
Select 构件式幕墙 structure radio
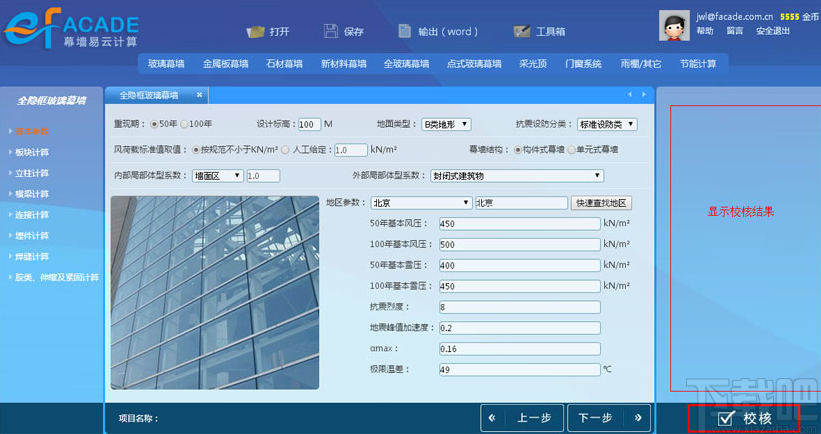(518, 150)
